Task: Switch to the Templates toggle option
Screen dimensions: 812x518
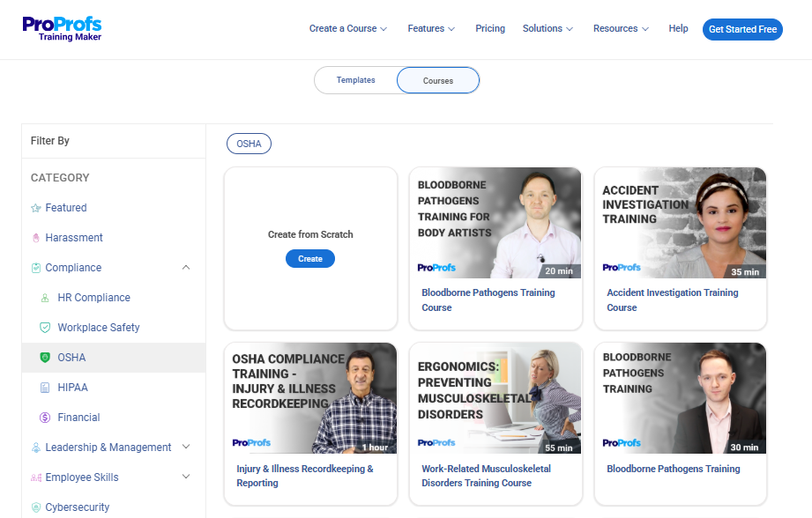Action: pos(356,80)
